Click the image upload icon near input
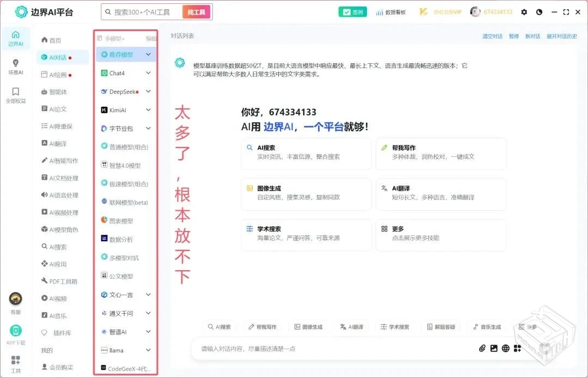The height and width of the screenshot is (378, 588). pos(493,349)
